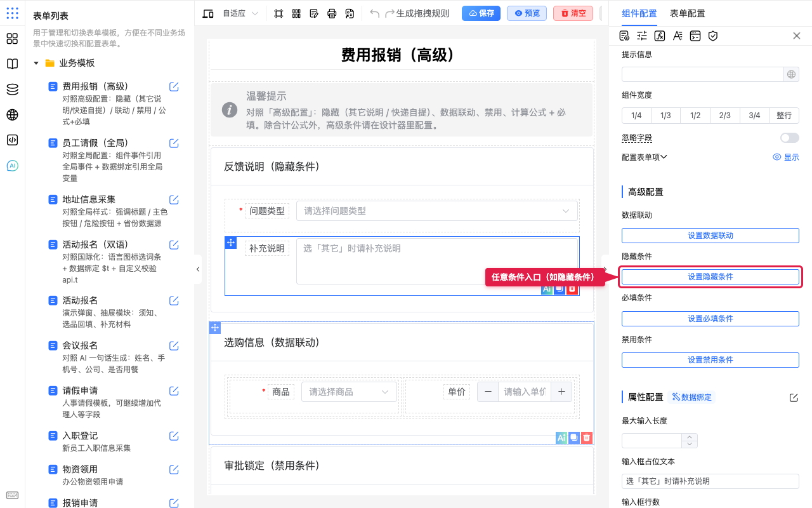Open the AI assistant icon in sidebar
The image size is (812, 508).
pyautogui.click(x=12, y=166)
